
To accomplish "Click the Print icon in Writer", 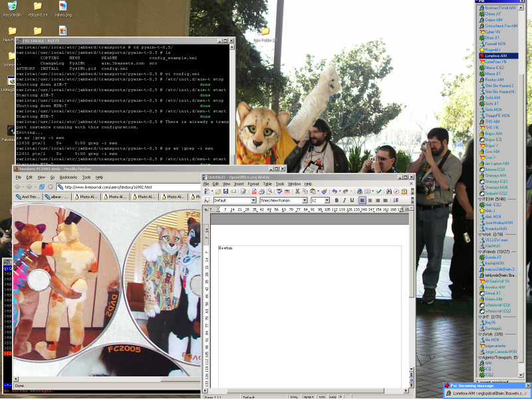I will tap(262, 191).
